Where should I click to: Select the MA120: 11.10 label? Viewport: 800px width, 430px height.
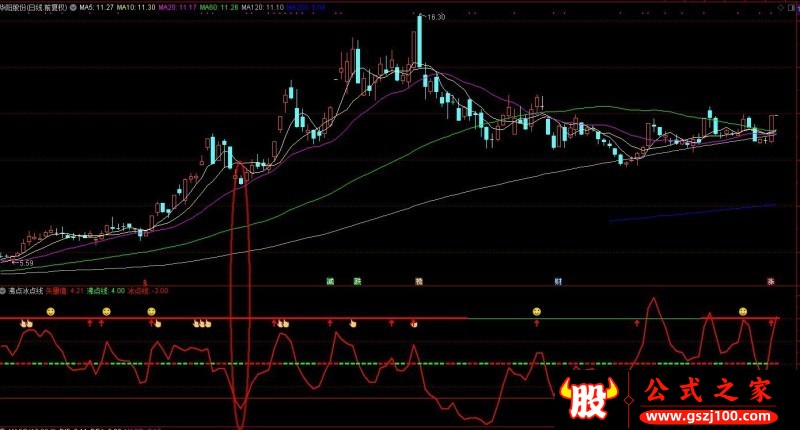pos(262,8)
